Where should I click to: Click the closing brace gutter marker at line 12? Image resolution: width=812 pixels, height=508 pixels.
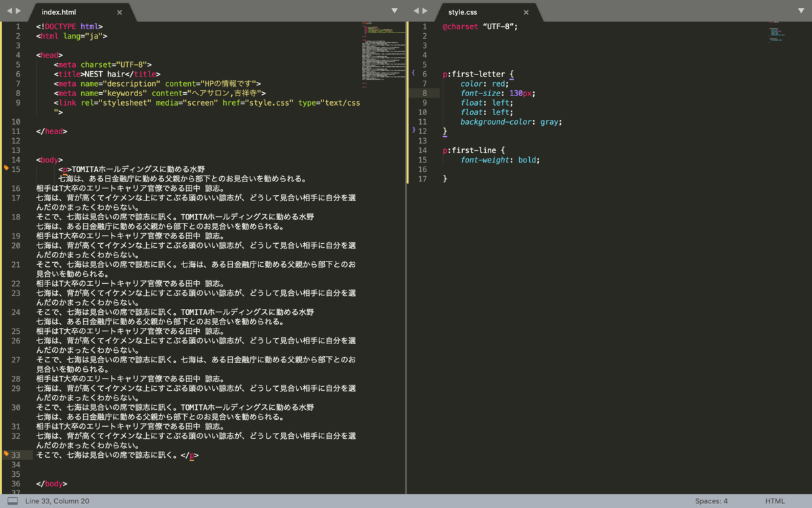click(x=413, y=129)
